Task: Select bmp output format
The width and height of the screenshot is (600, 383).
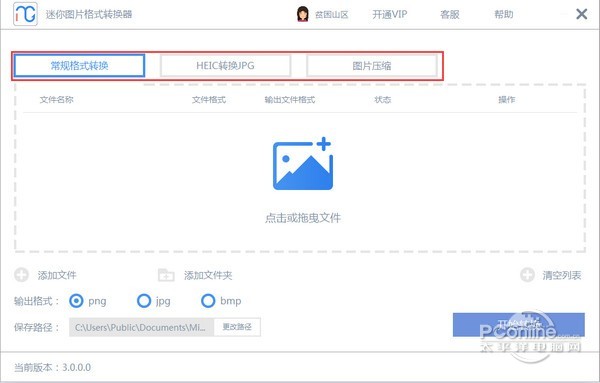Action: click(208, 301)
